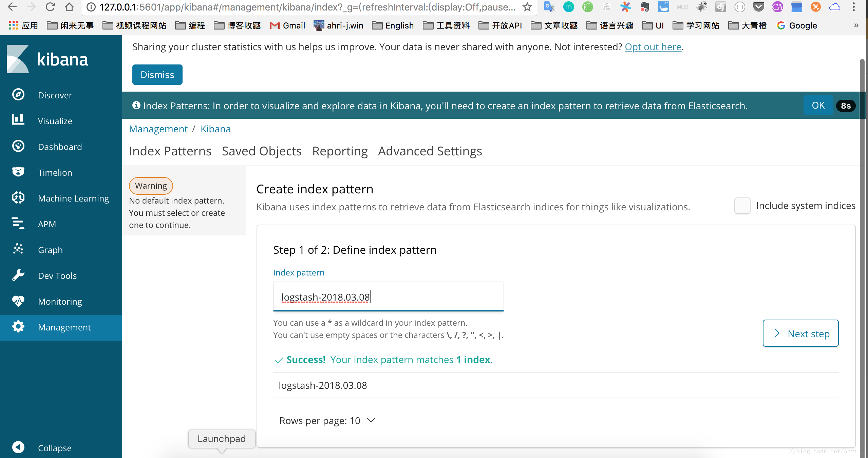Select the Saved Objects tab
The width and height of the screenshot is (868, 458).
pos(262,150)
